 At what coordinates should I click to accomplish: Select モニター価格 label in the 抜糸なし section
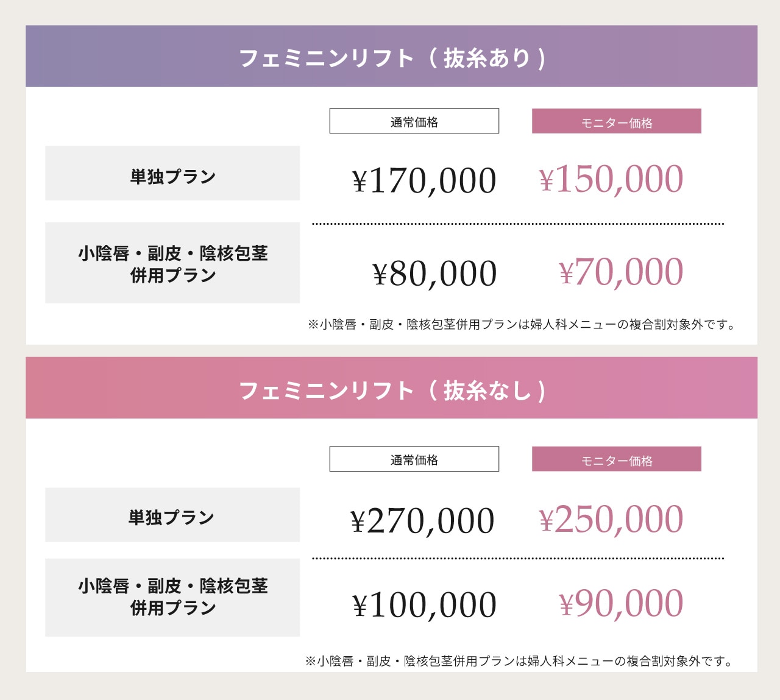point(616,459)
